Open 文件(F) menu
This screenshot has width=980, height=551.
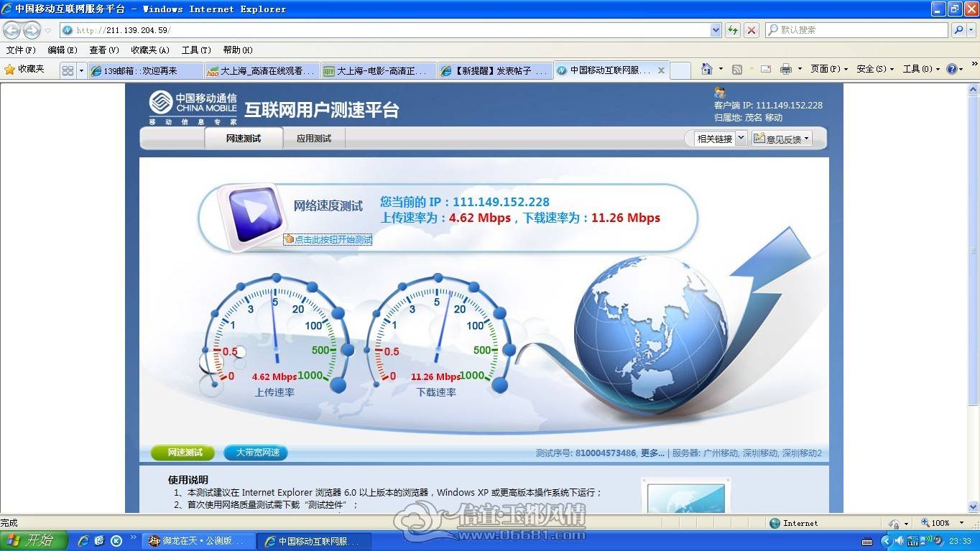pos(21,50)
